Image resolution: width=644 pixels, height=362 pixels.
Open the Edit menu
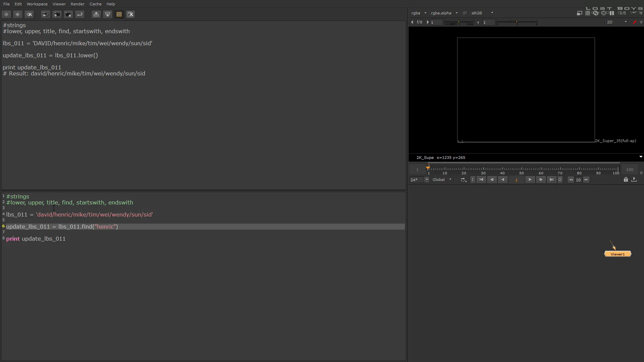(x=18, y=4)
